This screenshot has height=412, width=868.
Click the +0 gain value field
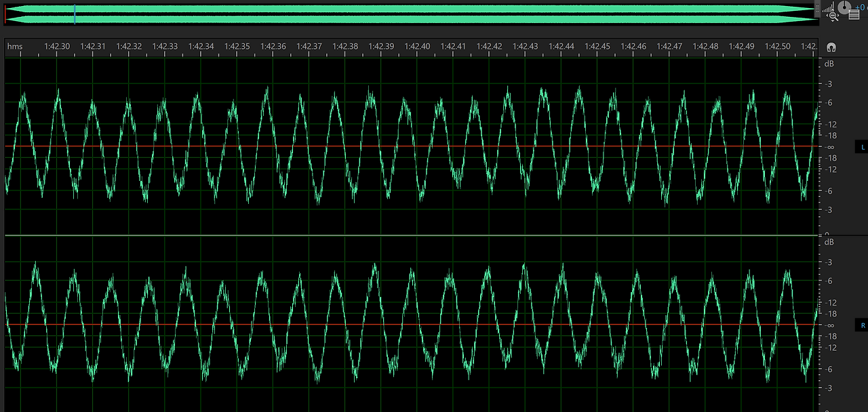tap(861, 7)
